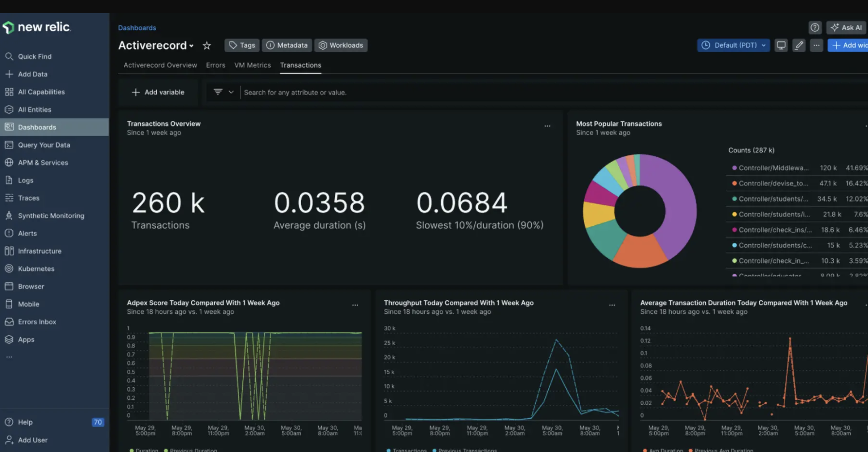Expand the Activerecord dashboard name dropdown
This screenshot has width=868, height=452.
191,46
